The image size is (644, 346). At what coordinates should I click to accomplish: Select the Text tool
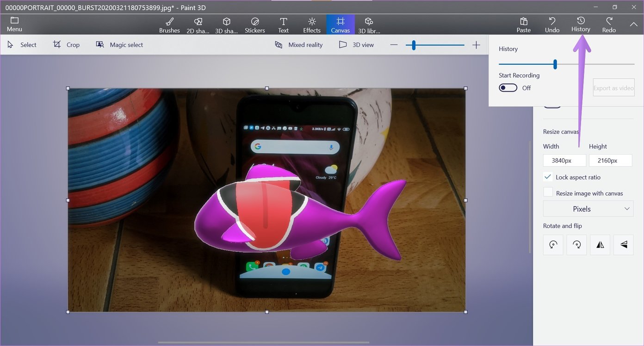point(283,24)
